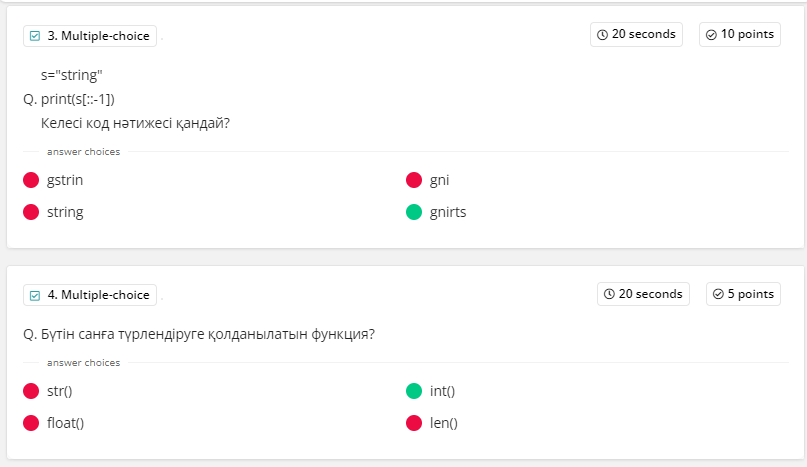Choose the 'gni' answer text

440,181
